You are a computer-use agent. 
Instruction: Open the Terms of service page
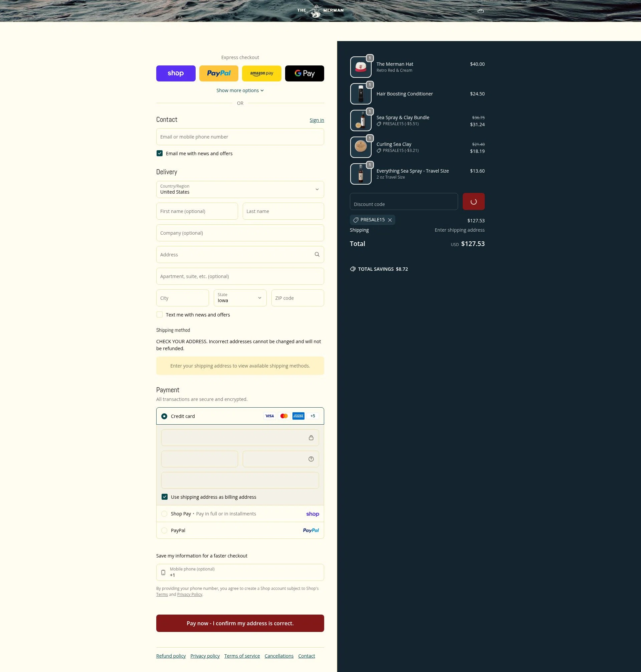click(242, 656)
